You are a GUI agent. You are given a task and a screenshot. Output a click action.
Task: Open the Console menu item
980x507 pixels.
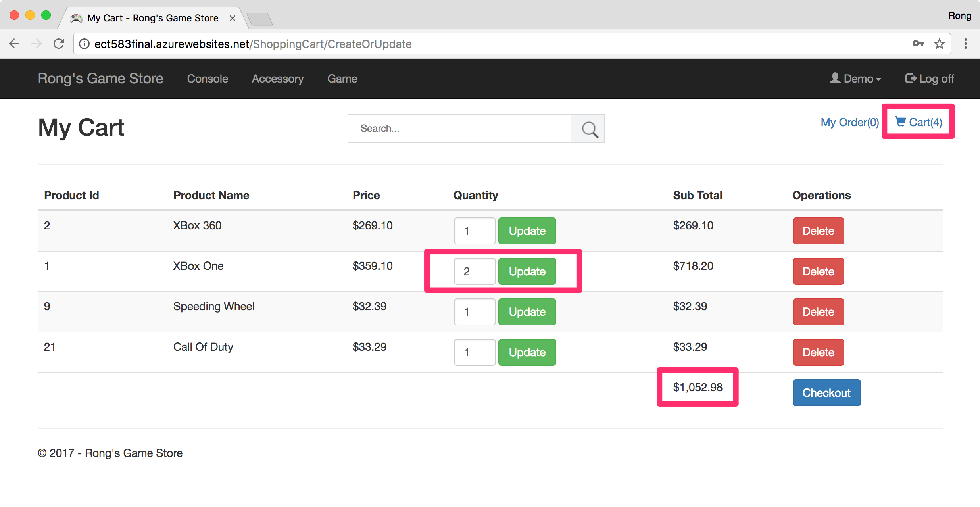(x=208, y=79)
